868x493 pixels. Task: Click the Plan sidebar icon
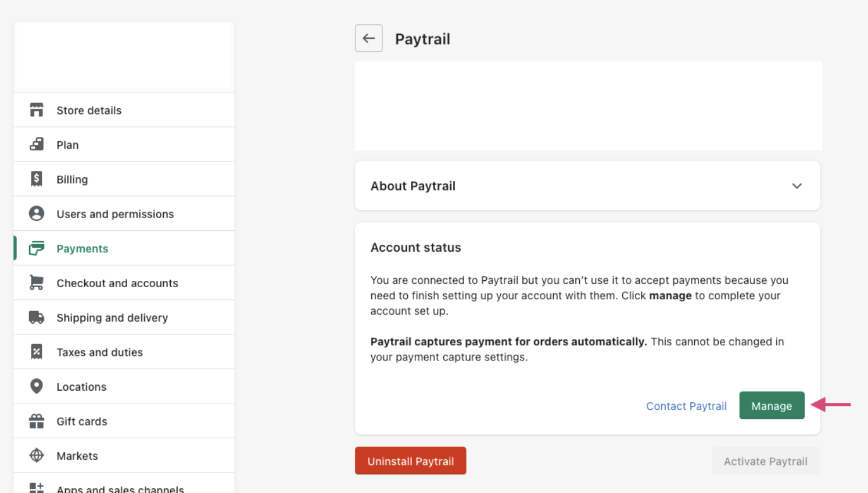pyautogui.click(x=37, y=144)
